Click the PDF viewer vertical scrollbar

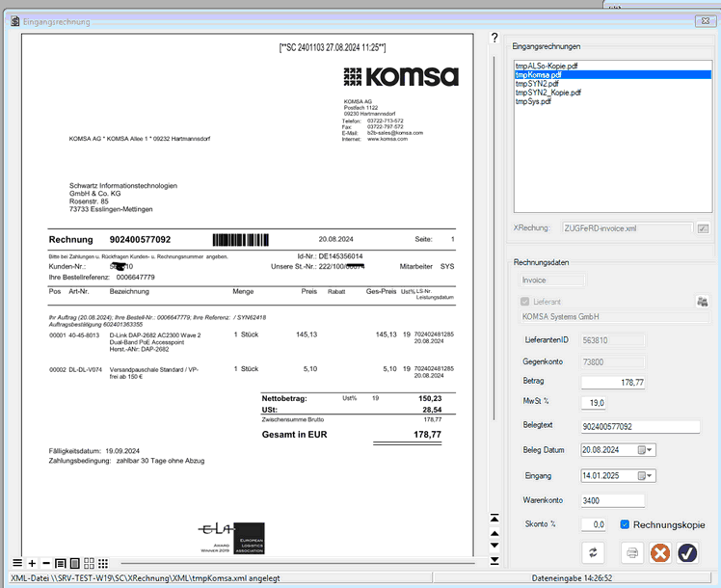pyautogui.click(x=494, y=238)
